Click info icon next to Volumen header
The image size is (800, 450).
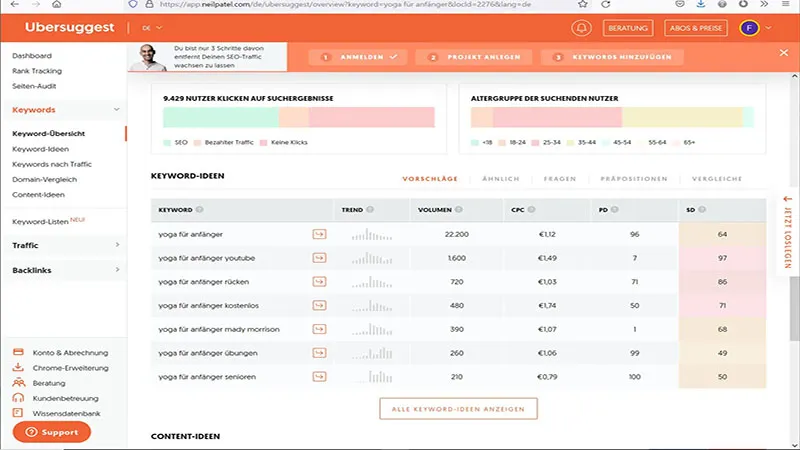[x=459, y=210]
